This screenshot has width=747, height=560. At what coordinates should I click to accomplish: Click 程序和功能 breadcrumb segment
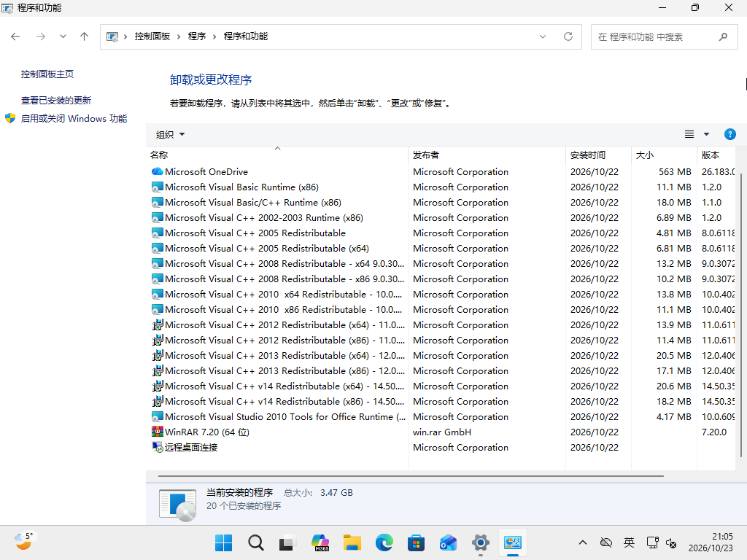tap(246, 36)
